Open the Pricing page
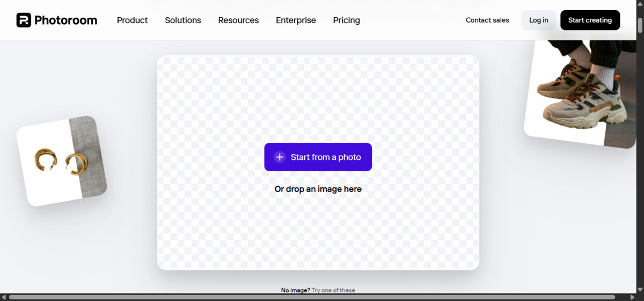Viewport: 644px width, 301px height. (x=346, y=20)
